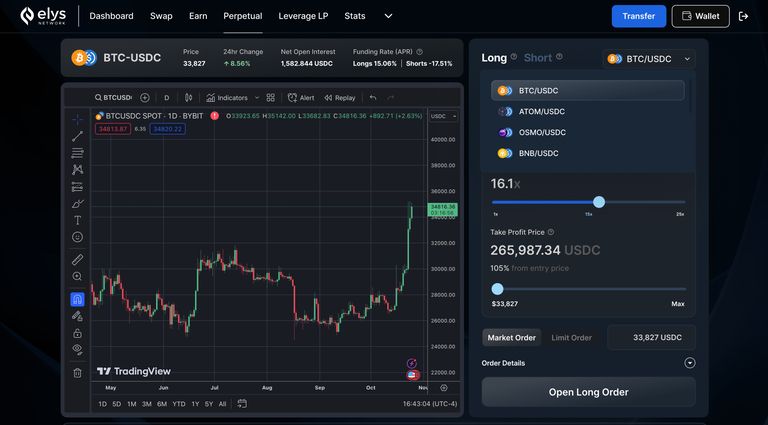768x425 pixels.
Task: Click the zoom in tool
Action: [77, 276]
